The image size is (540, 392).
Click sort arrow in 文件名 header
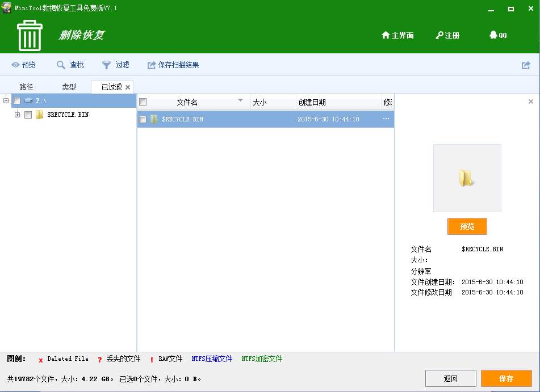click(x=240, y=100)
